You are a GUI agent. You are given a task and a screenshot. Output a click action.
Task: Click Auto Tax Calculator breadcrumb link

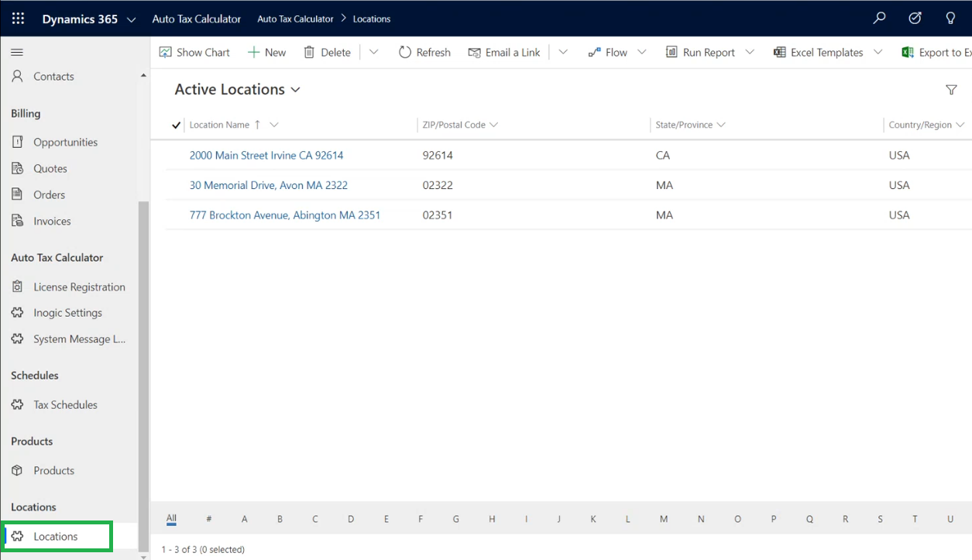(x=295, y=19)
